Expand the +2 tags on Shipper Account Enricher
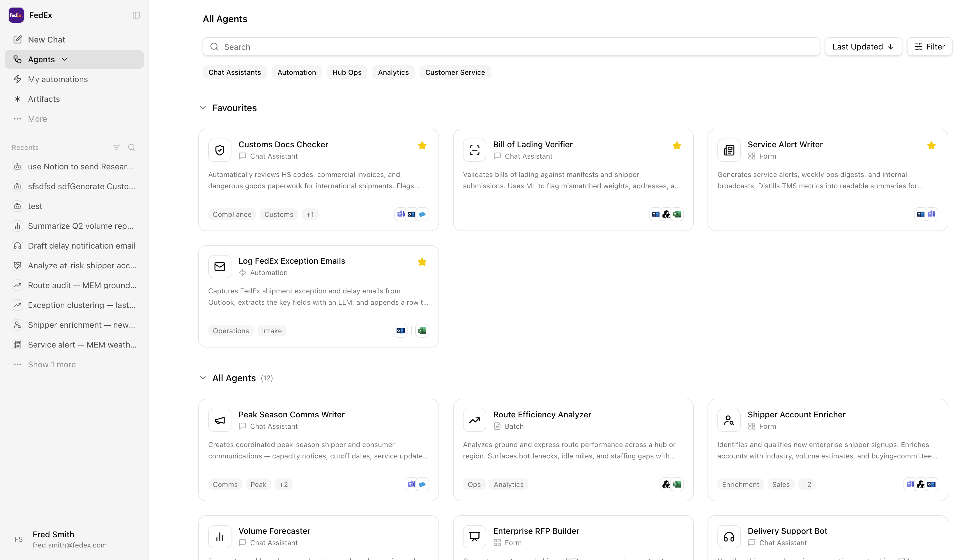978x560 pixels. click(x=807, y=484)
